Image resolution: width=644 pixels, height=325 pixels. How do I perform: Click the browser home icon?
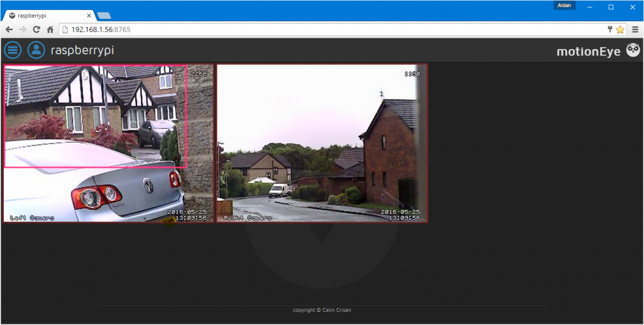pos(50,30)
